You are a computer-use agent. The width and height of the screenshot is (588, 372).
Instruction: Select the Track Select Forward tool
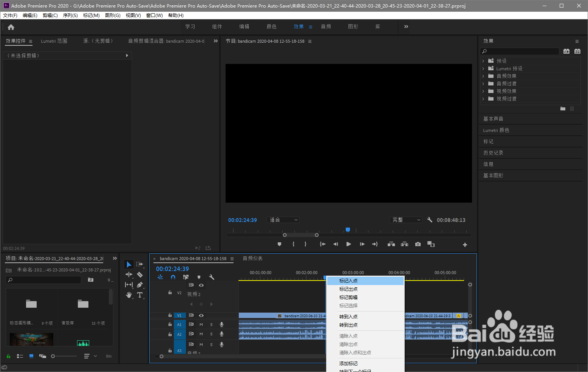[140, 264]
